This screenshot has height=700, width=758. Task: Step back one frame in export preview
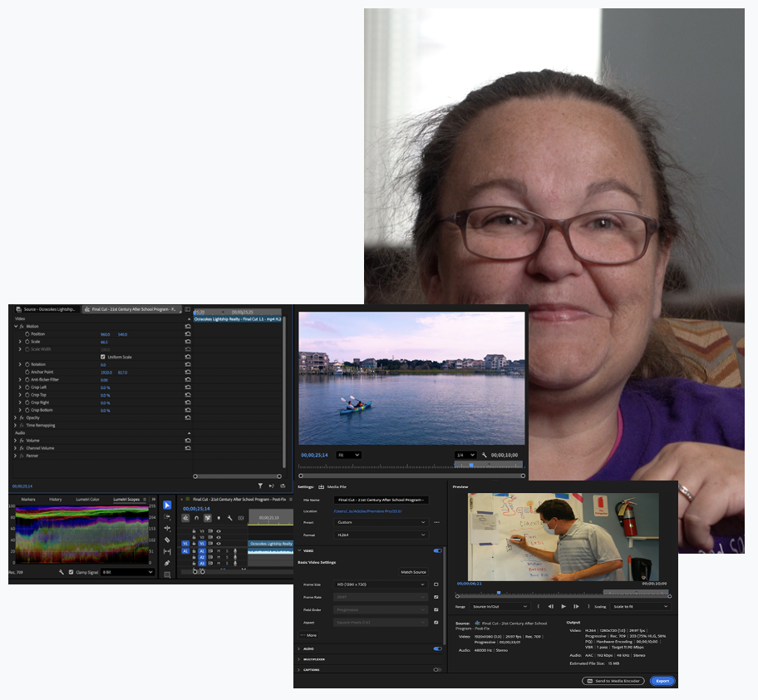pos(550,606)
